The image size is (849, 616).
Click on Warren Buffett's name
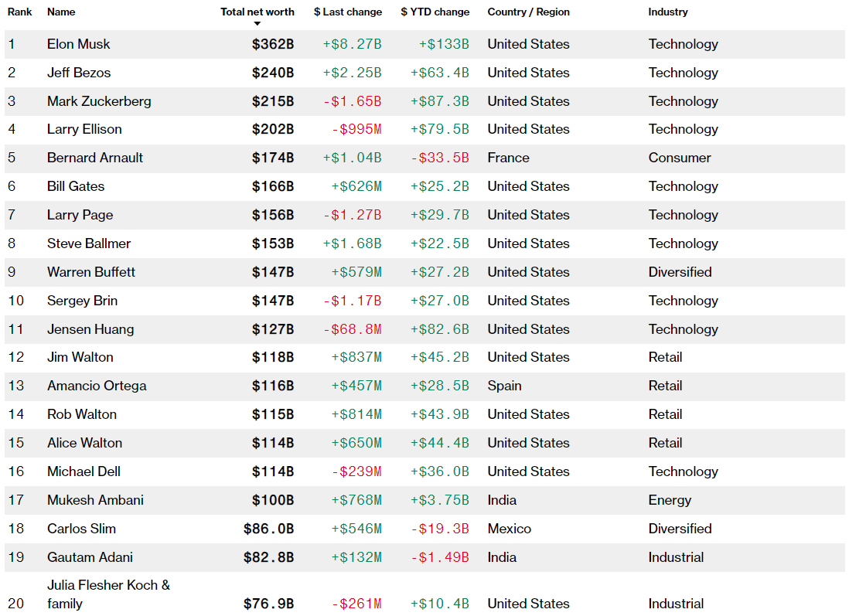click(x=91, y=272)
